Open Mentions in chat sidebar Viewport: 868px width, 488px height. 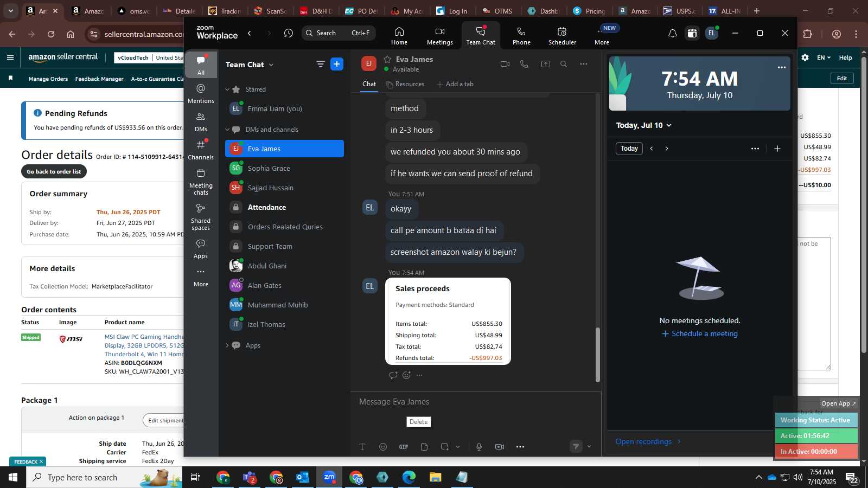click(x=201, y=93)
